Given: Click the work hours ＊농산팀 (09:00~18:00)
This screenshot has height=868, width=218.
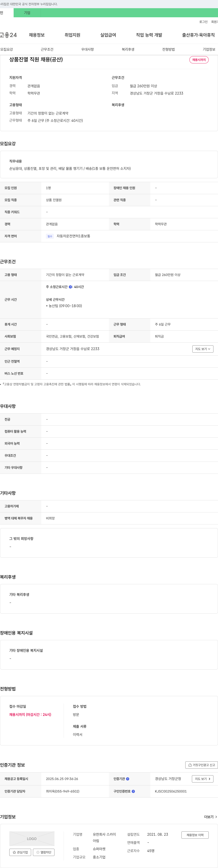Looking at the screenshot, I should 64,306.
